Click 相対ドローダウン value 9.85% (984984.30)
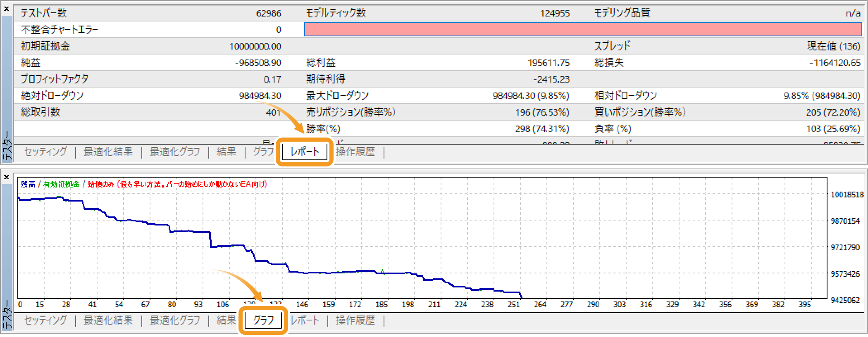The width and height of the screenshot is (868, 337). tap(822, 96)
